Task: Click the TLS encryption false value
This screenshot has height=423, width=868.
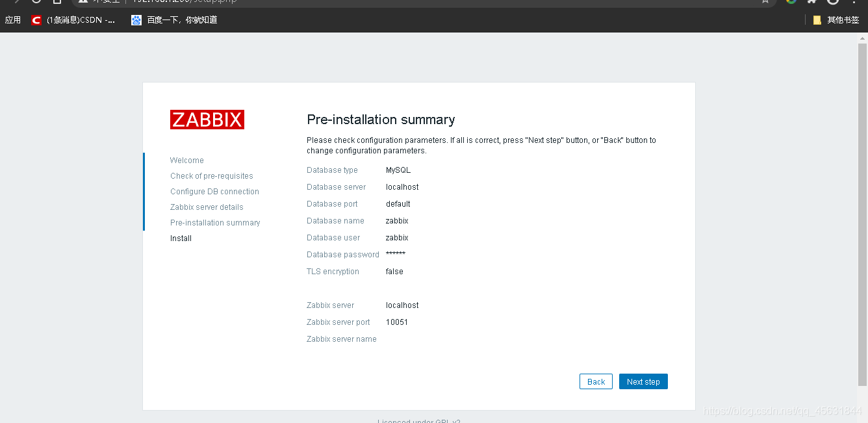Action: [394, 272]
